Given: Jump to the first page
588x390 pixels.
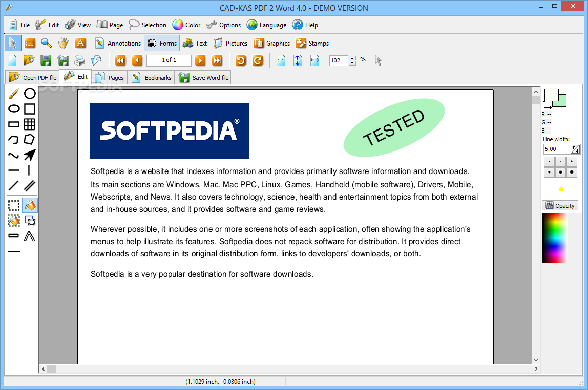Looking at the screenshot, I should coord(120,60).
